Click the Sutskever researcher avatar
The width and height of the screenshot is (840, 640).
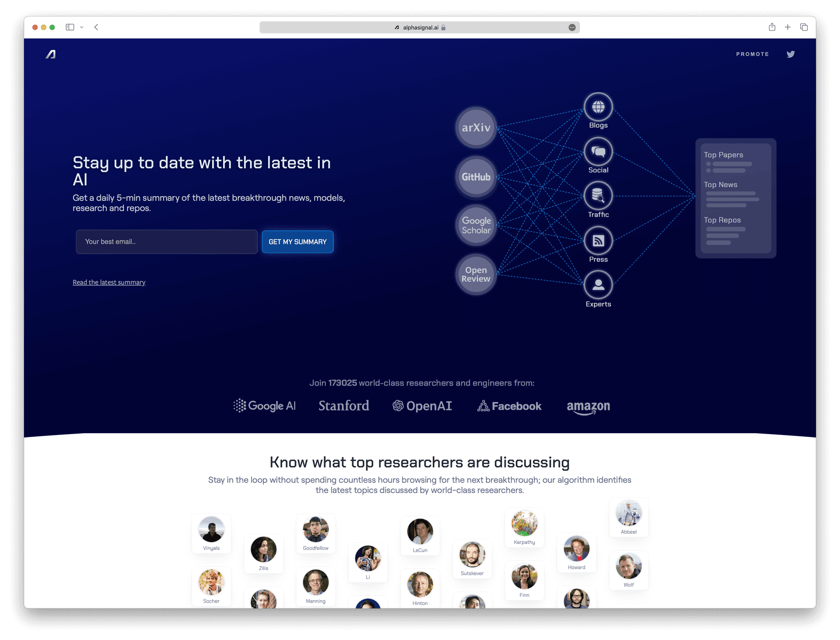pos(472,555)
